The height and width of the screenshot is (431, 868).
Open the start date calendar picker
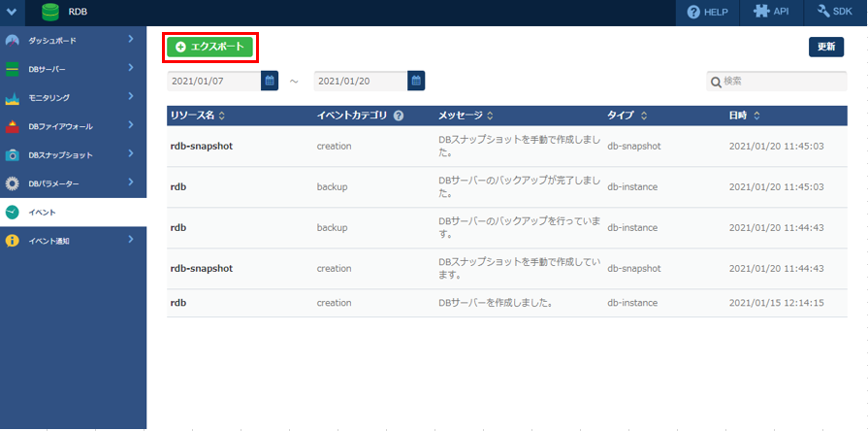click(x=270, y=81)
